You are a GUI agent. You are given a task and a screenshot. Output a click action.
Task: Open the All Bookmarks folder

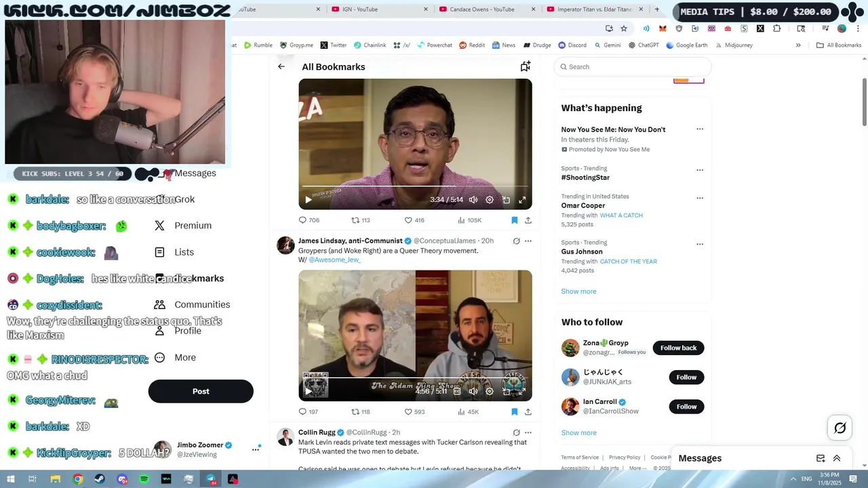click(839, 45)
